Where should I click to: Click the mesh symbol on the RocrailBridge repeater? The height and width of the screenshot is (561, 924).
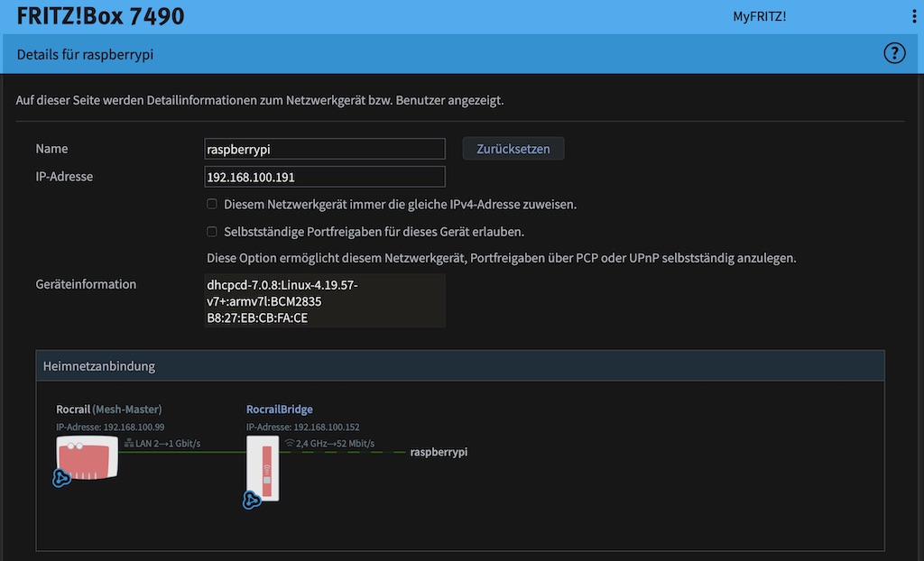coord(253,499)
